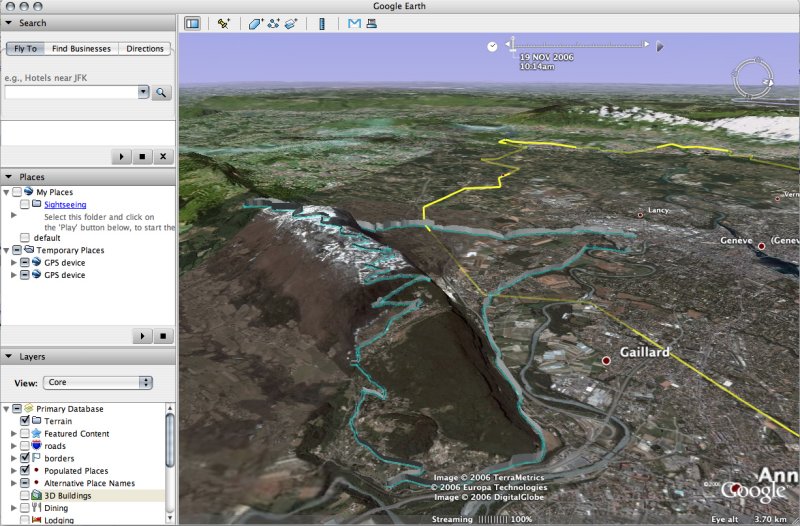Select the Fly To tab
The width and height of the screenshot is (800, 526).
(26, 48)
